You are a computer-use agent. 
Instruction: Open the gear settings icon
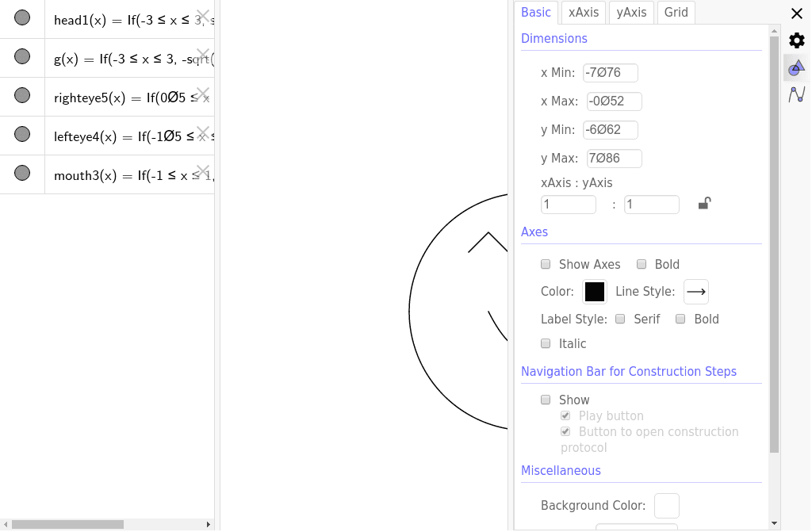797,40
